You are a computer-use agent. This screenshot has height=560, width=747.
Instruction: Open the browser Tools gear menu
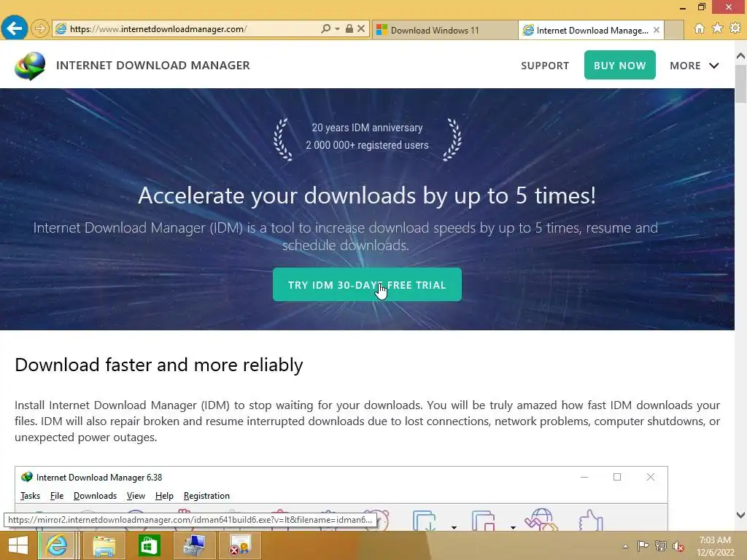(735, 28)
